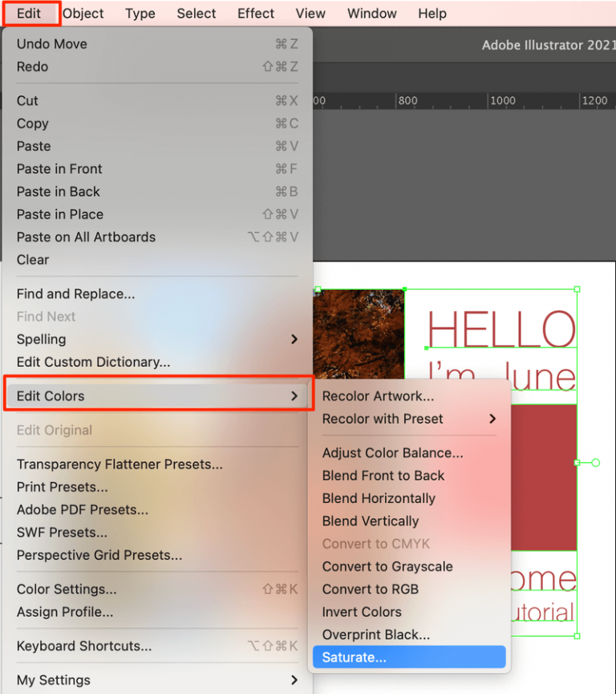
Task: Open the Help menu
Action: (x=432, y=14)
